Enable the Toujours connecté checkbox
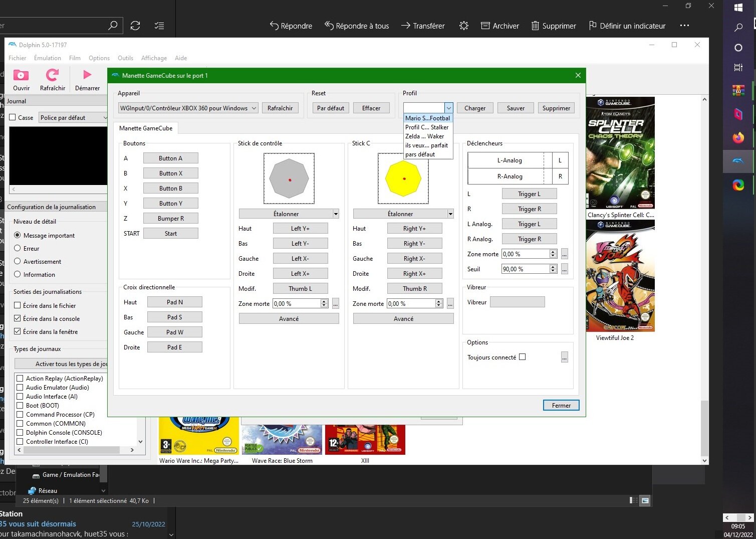 523,357
